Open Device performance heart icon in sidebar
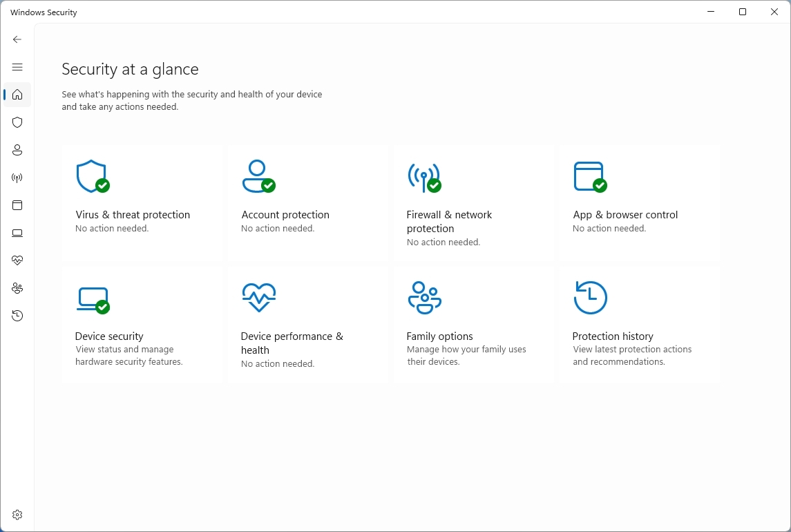 tap(17, 260)
